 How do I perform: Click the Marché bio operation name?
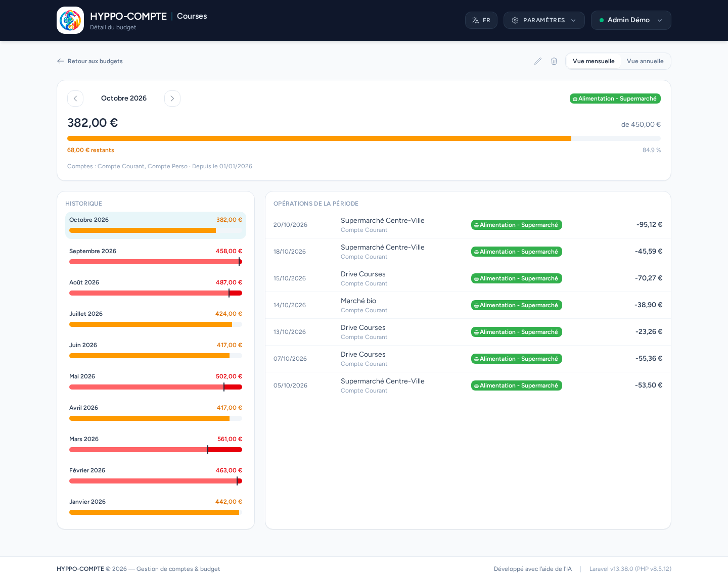click(x=358, y=301)
